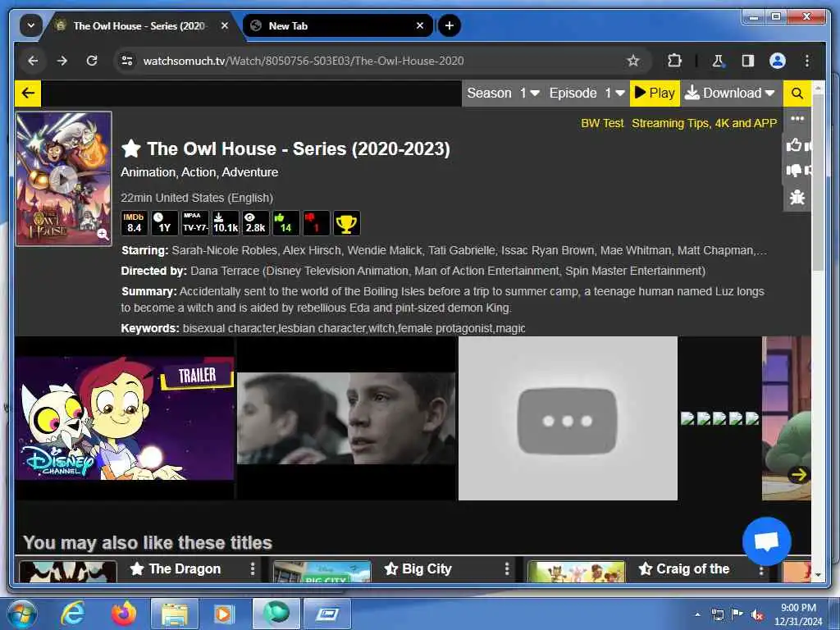Open Chrome profile avatar
840x630 pixels.
pos(778,61)
